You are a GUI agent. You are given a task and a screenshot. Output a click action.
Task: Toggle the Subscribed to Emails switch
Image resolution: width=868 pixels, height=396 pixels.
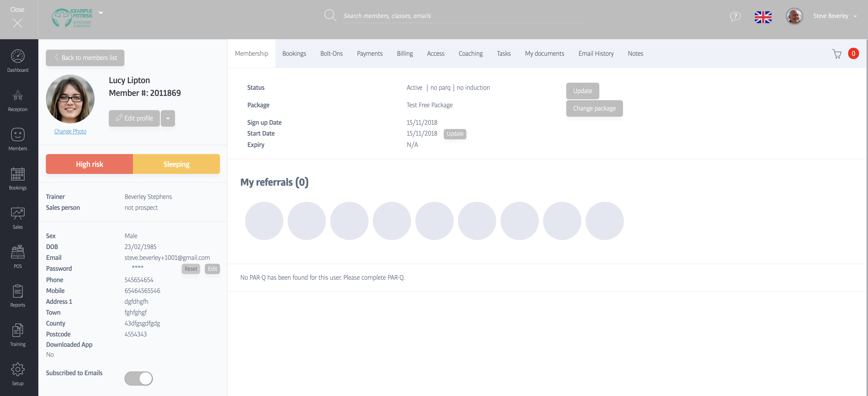coord(139,378)
